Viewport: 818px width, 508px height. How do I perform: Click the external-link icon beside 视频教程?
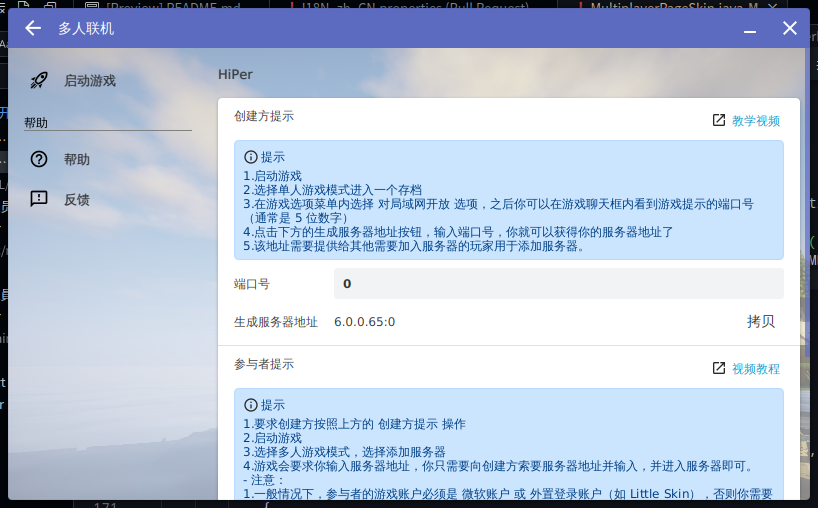719,368
